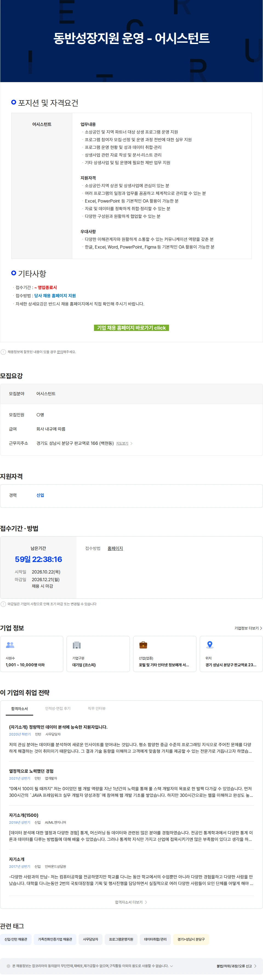Click the 사무담당자 tag
The image size is (263, 980).
(91, 939)
